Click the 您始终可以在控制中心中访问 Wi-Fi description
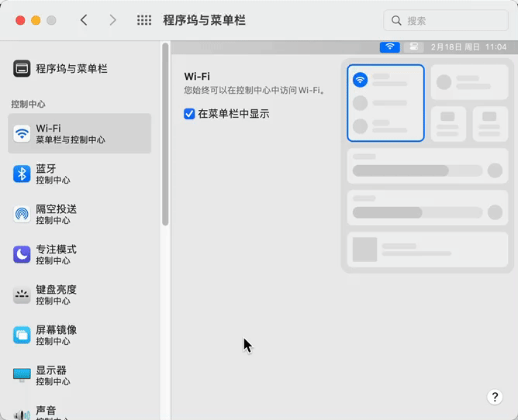The image size is (518, 420). coord(254,91)
